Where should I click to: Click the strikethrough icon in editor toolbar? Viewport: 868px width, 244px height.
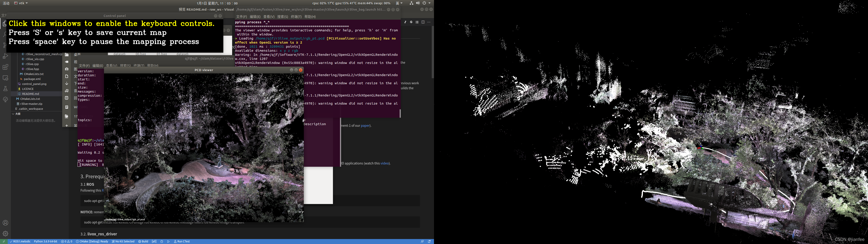point(411,22)
